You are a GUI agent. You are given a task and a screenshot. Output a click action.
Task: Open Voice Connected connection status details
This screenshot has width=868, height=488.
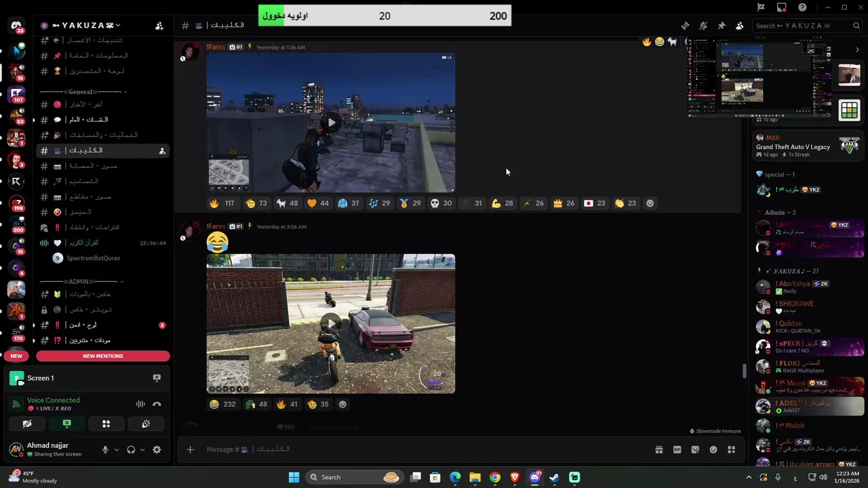[x=54, y=400]
